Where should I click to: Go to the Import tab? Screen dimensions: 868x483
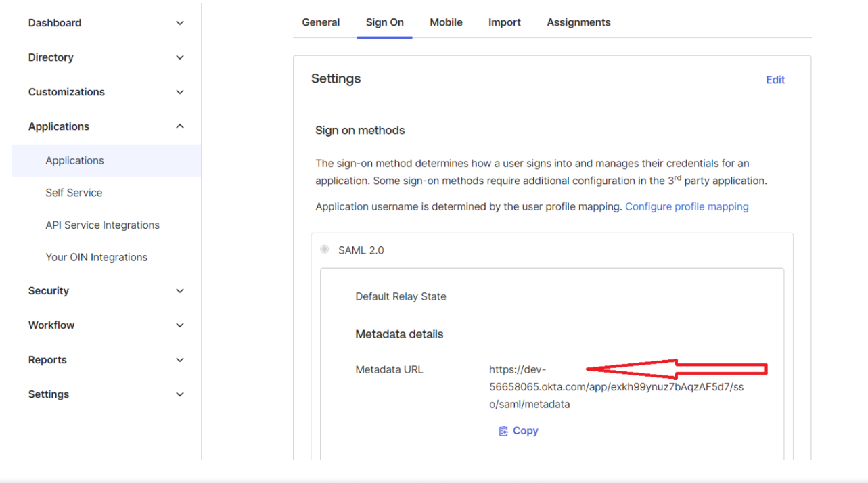(504, 22)
